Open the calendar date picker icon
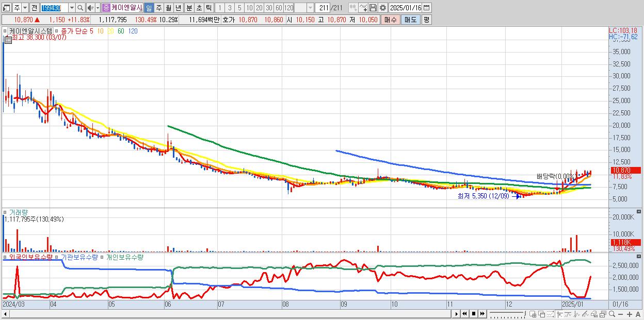This screenshot has height=320, width=644. [x=426, y=8]
